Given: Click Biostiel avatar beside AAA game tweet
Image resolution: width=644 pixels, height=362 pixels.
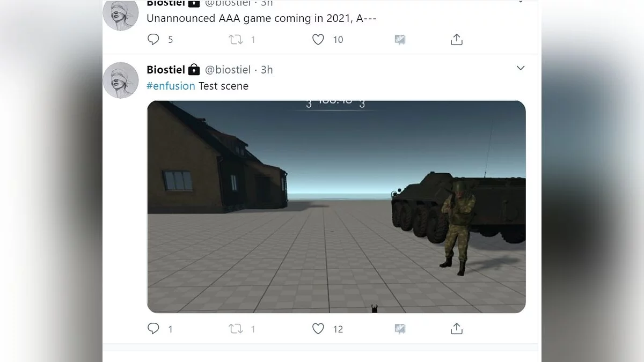Looking at the screenshot, I should (x=121, y=14).
